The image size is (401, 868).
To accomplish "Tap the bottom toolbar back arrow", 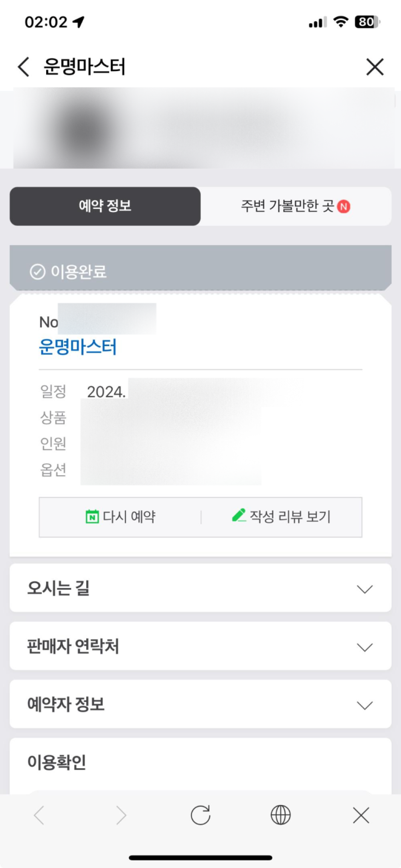I will (x=39, y=815).
